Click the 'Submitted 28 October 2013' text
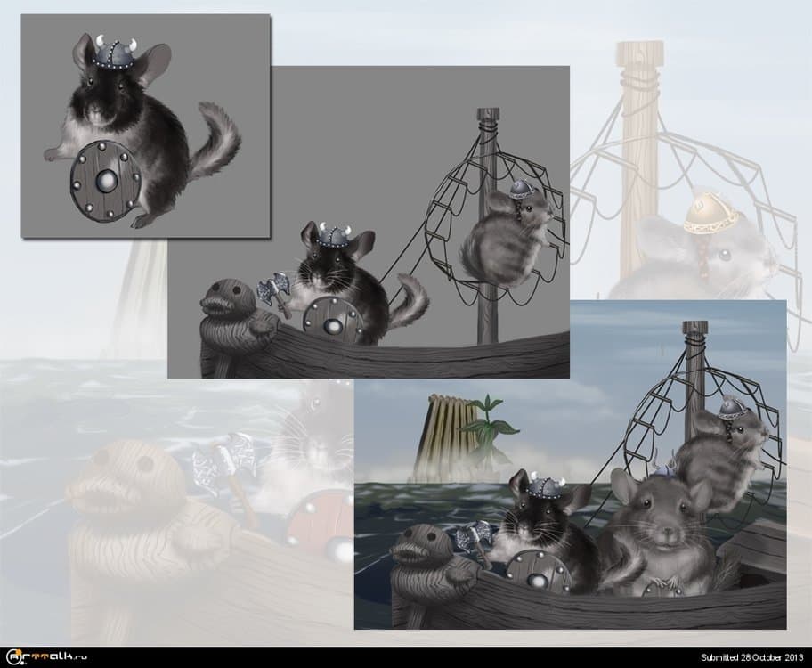 click(754, 658)
